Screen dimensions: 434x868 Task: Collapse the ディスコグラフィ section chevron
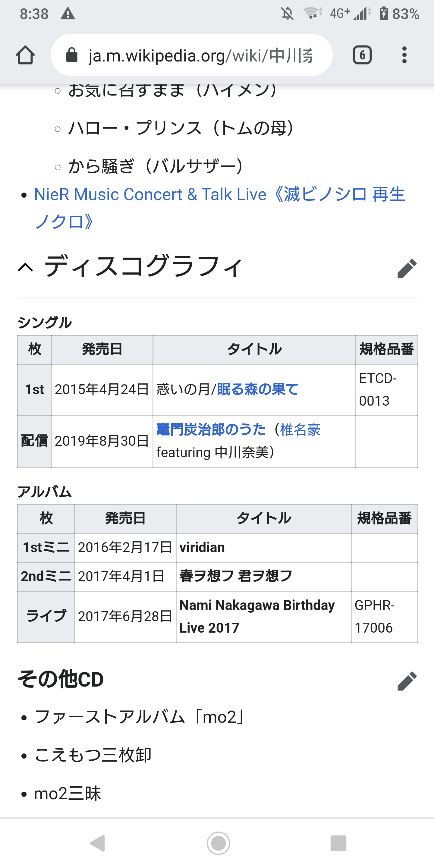coord(26,268)
